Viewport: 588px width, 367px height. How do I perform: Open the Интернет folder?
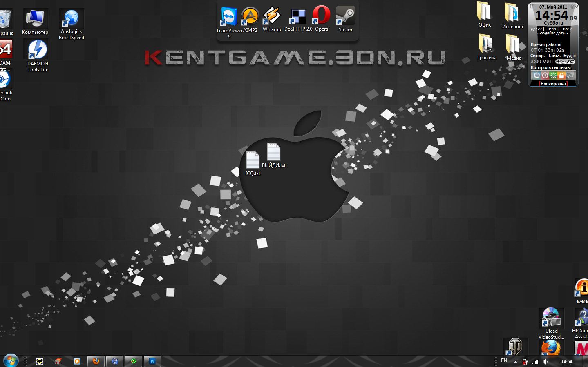512,16
